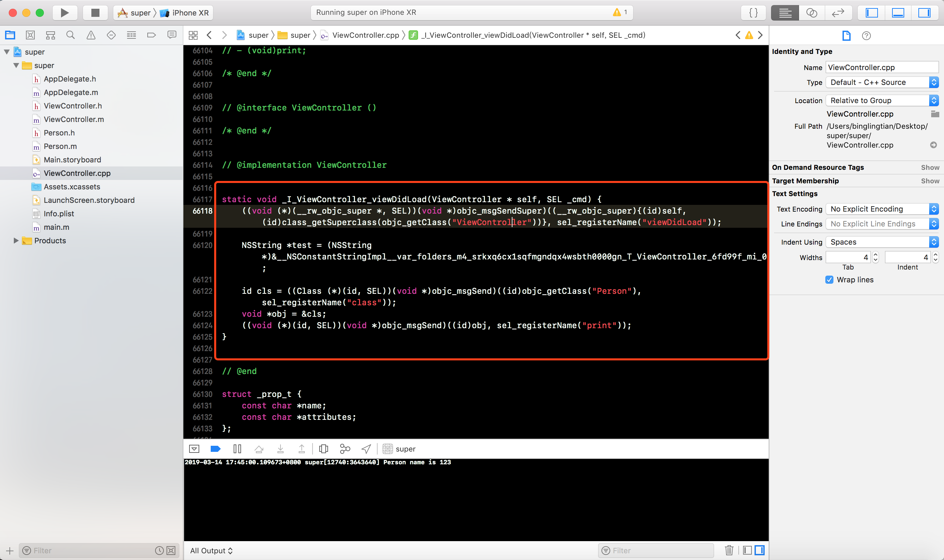Increase the Tab width stepper
944x560 pixels.
[x=876, y=255]
